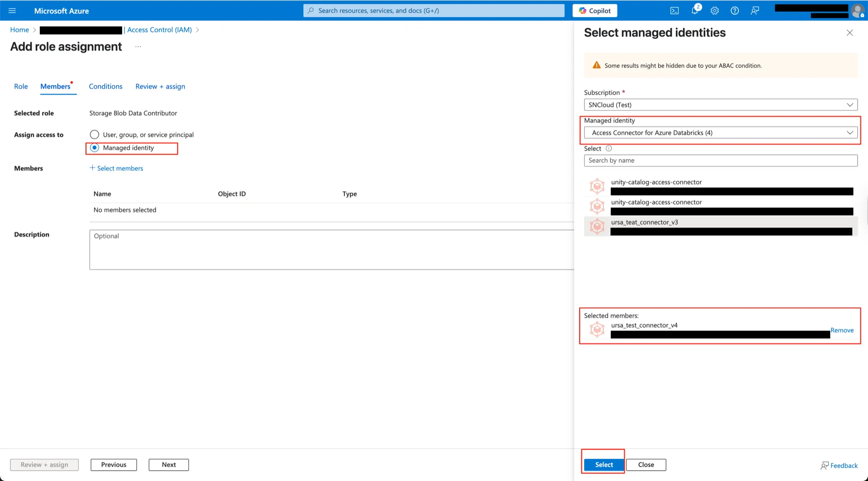
Task: Remove ursa_test_connector_v4 from selected members
Action: [842, 330]
